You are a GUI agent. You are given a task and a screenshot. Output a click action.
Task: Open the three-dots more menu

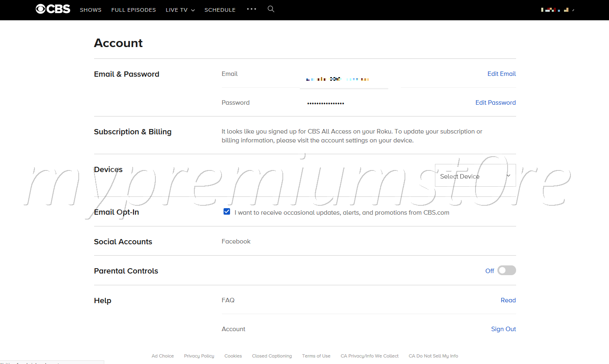pos(252,9)
